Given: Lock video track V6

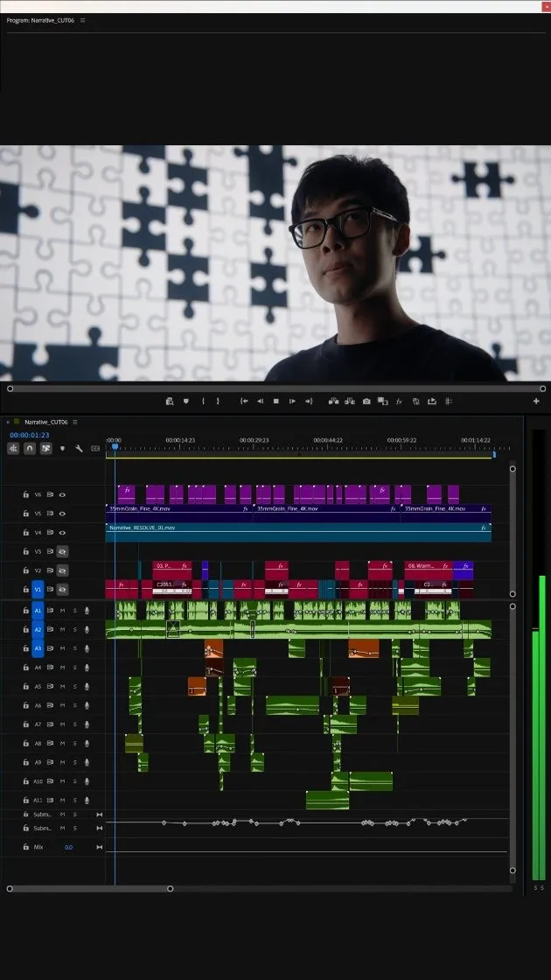Looking at the screenshot, I should 25,494.
